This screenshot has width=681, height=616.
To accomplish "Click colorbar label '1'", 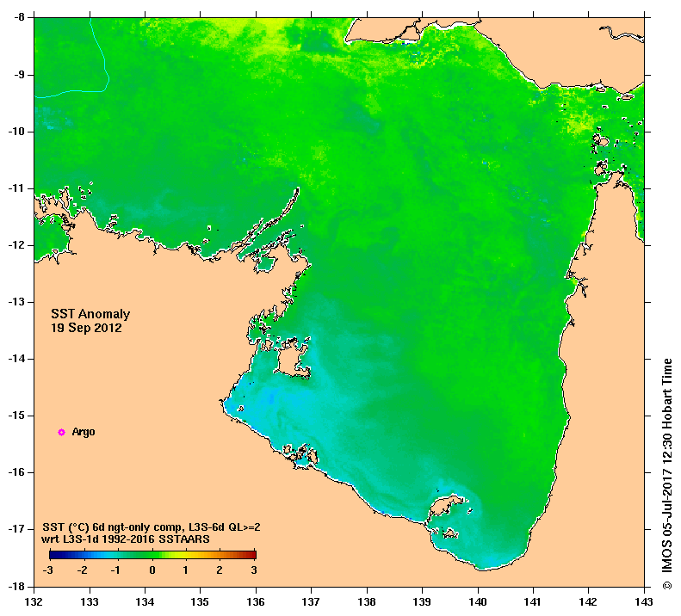I will pos(185,570).
